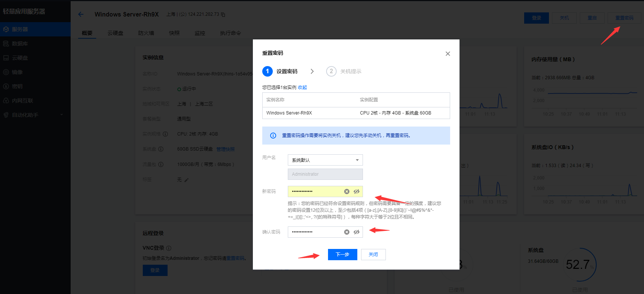Click the help icon next to VNC登录

tap(169, 248)
